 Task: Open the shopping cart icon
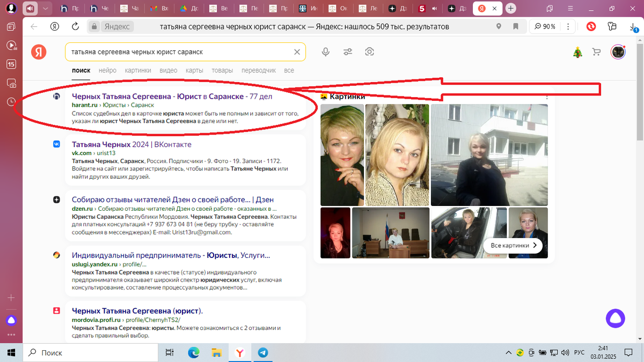pyautogui.click(x=596, y=52)
